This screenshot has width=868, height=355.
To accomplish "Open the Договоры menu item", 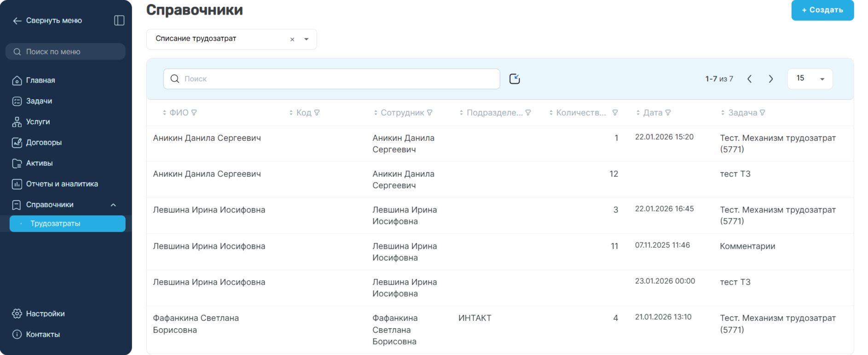I will click(44, 143).
